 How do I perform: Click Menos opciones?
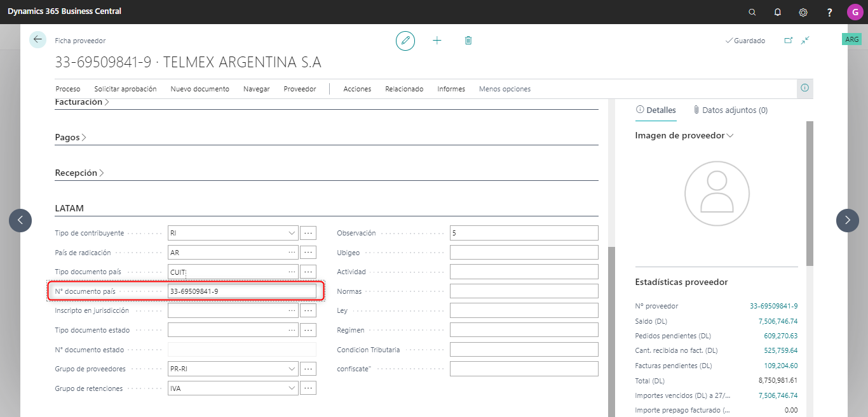click(x=505, y=89)
